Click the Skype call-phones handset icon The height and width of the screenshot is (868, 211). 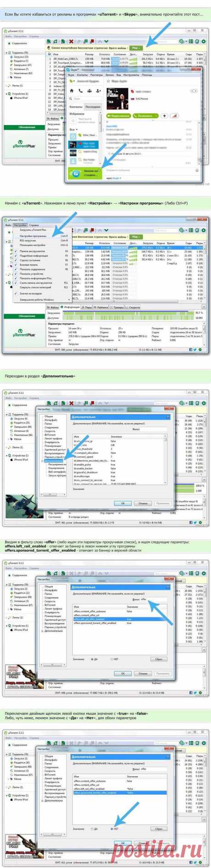click(x=81, y=90)
